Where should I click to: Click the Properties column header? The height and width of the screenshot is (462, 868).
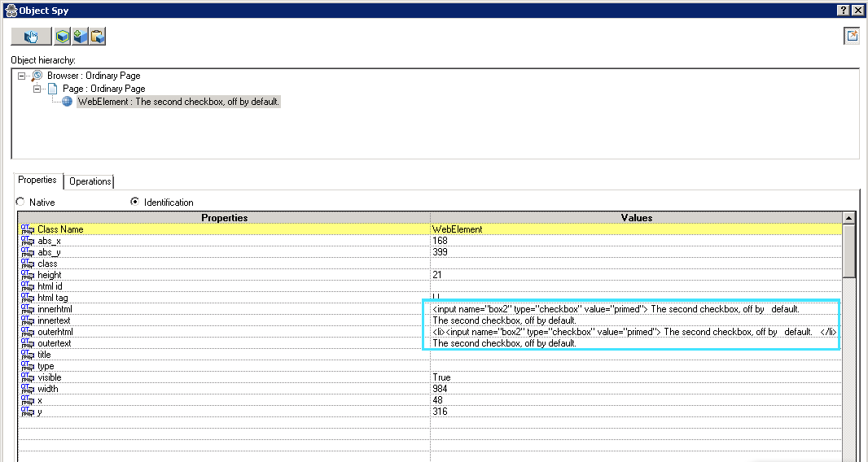[x=224, y=218]
